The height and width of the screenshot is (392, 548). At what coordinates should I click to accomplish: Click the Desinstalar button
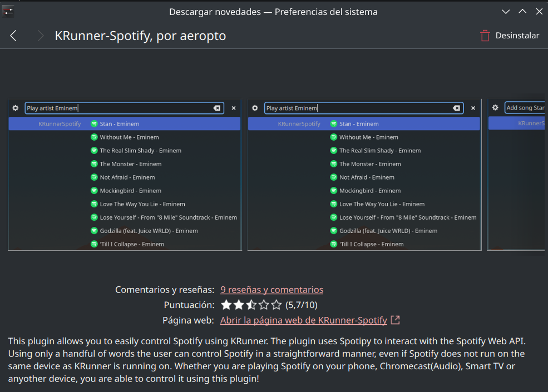[x=517, y=36]
